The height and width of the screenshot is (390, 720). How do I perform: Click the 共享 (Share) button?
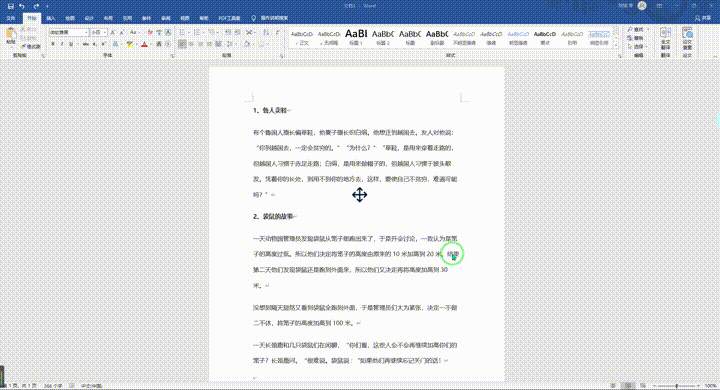point(703,18)
